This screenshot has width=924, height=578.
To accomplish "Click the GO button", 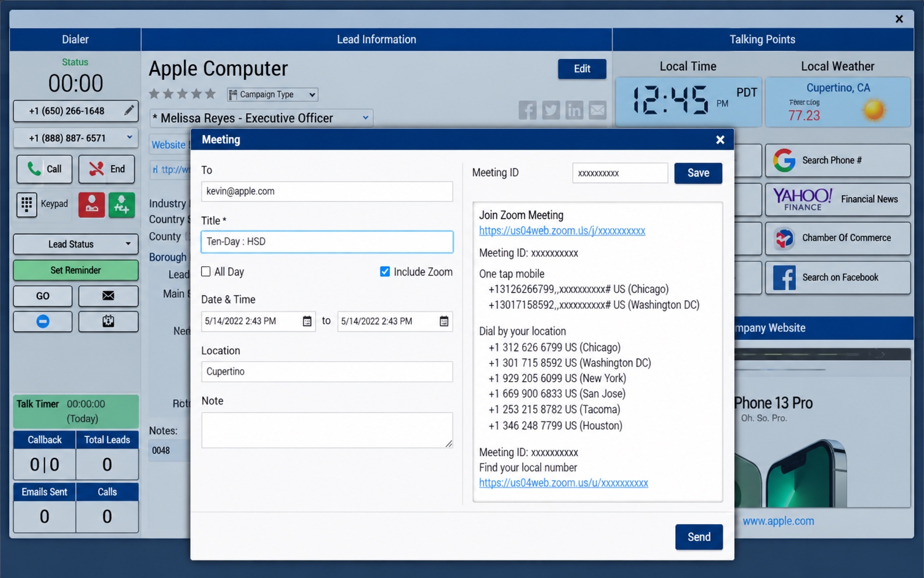I will (43, 296).
